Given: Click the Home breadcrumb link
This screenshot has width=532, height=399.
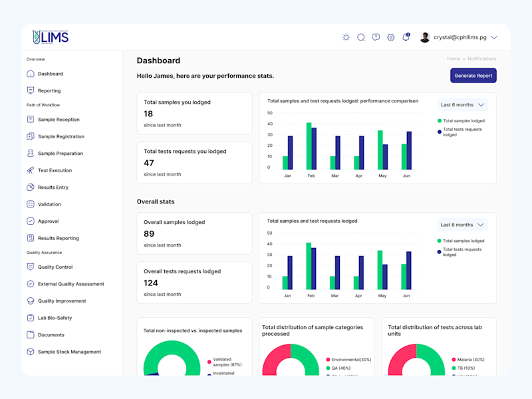Looking at the screenshot, I should [x=454, y=59].
